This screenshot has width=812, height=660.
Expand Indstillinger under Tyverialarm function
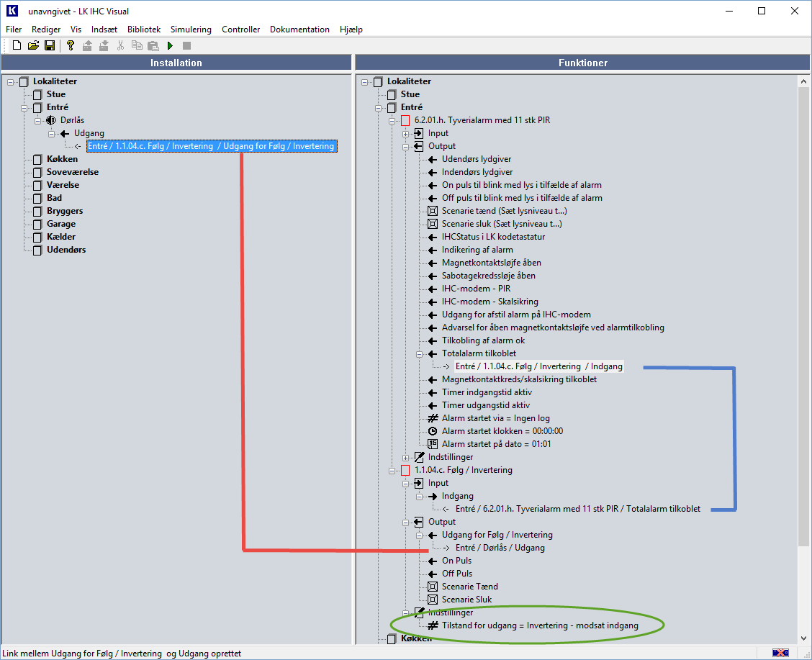[x=406, y=457]
